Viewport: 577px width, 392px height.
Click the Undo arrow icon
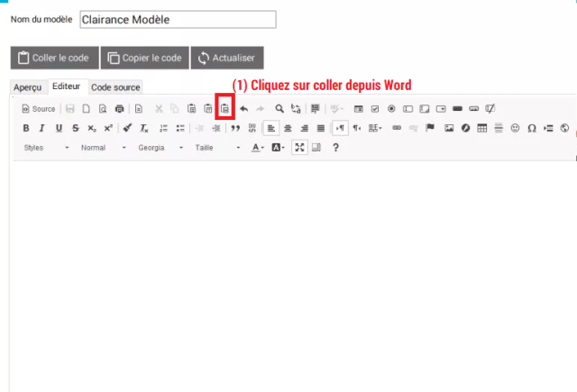point(244,108)
